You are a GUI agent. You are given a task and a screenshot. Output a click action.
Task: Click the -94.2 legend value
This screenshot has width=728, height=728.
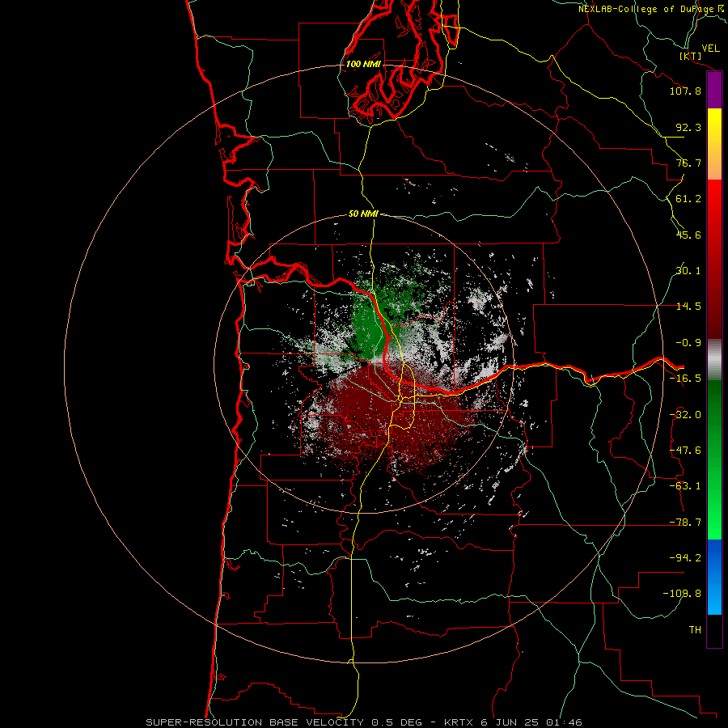tap(685, 558)
